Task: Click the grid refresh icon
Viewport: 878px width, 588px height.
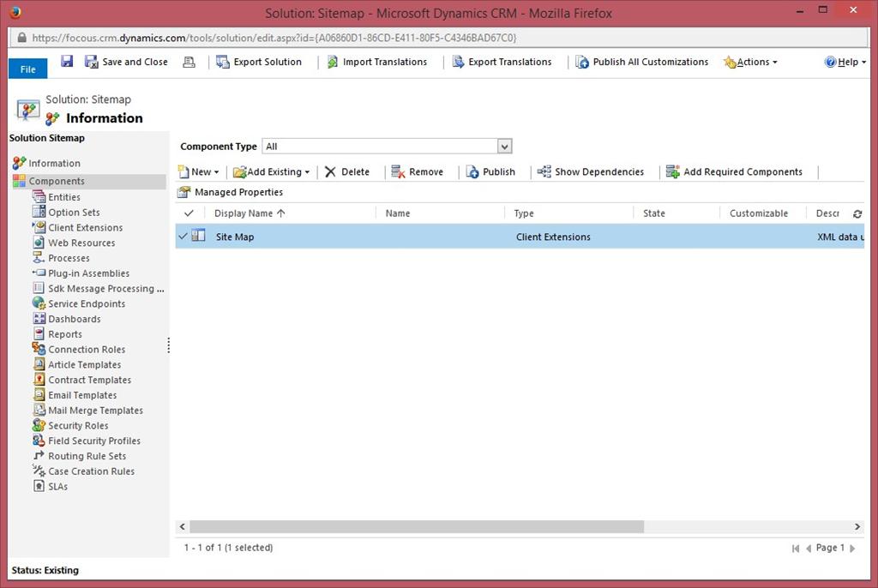Action: pos(857,214)
